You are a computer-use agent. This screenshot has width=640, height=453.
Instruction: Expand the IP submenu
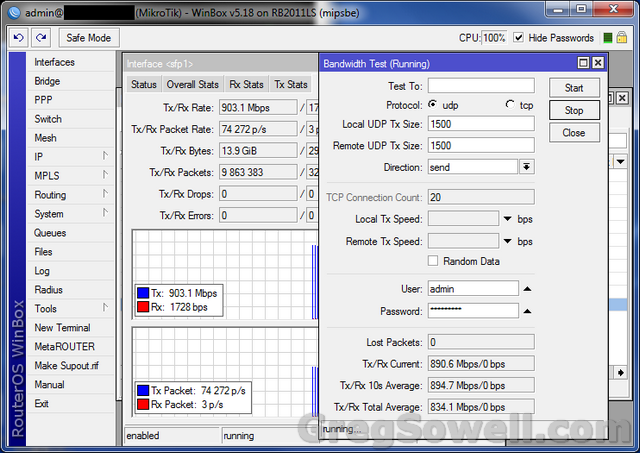[x=105, y=156]
